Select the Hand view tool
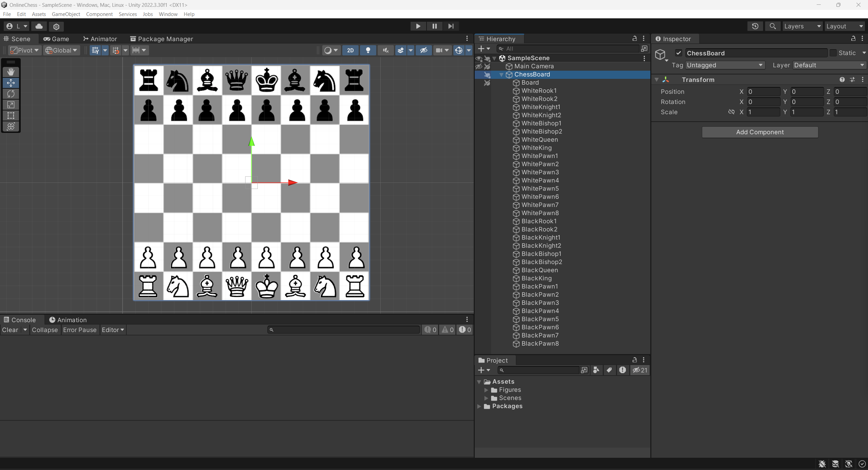The height and width of the screenshot is (470, 868). coord(11,72)
